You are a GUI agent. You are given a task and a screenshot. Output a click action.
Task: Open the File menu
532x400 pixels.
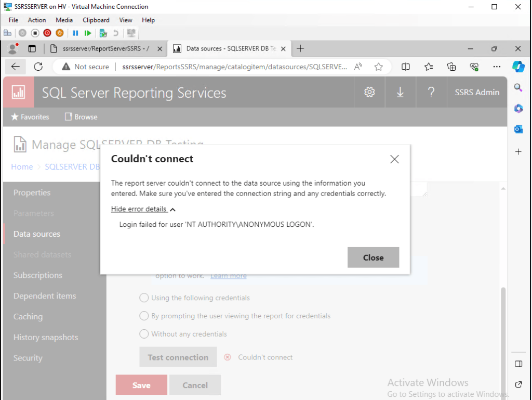[14, 20]
